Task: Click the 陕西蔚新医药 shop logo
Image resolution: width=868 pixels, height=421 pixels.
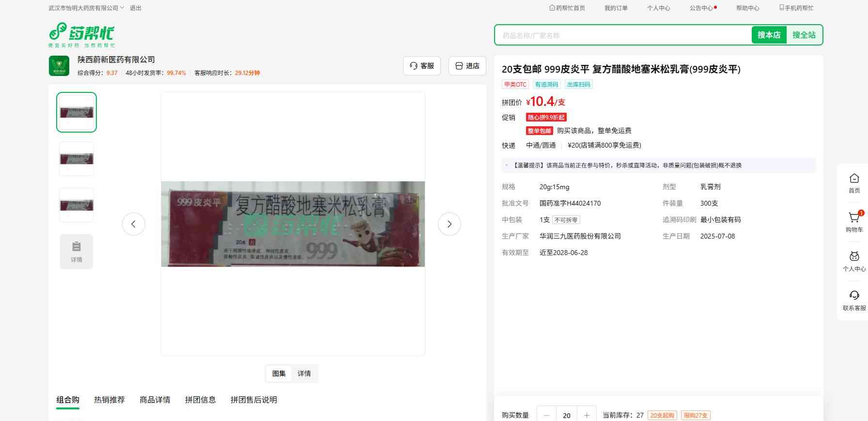Action: pyautogui.click(x=59, y=66)
